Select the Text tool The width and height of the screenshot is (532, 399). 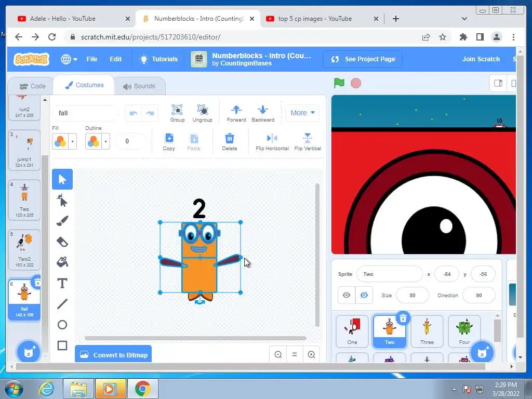[x=62, y=283]
